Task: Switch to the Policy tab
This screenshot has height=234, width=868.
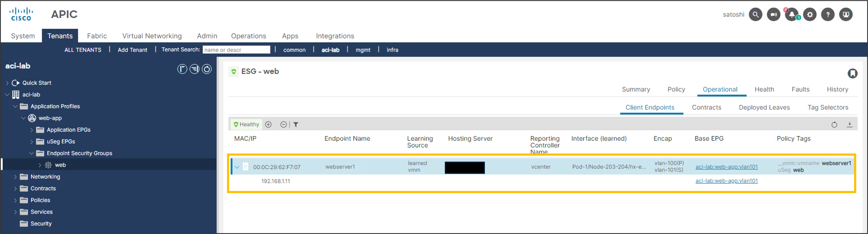Action: click(676, 89)
